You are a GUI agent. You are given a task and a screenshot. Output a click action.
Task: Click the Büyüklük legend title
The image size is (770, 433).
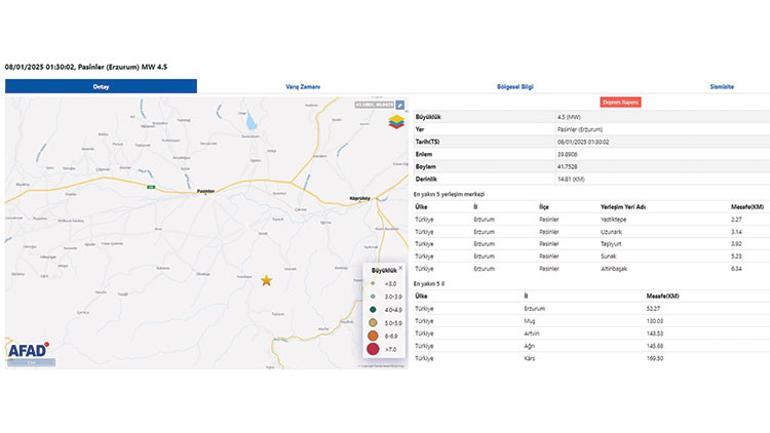coord(384,271)
